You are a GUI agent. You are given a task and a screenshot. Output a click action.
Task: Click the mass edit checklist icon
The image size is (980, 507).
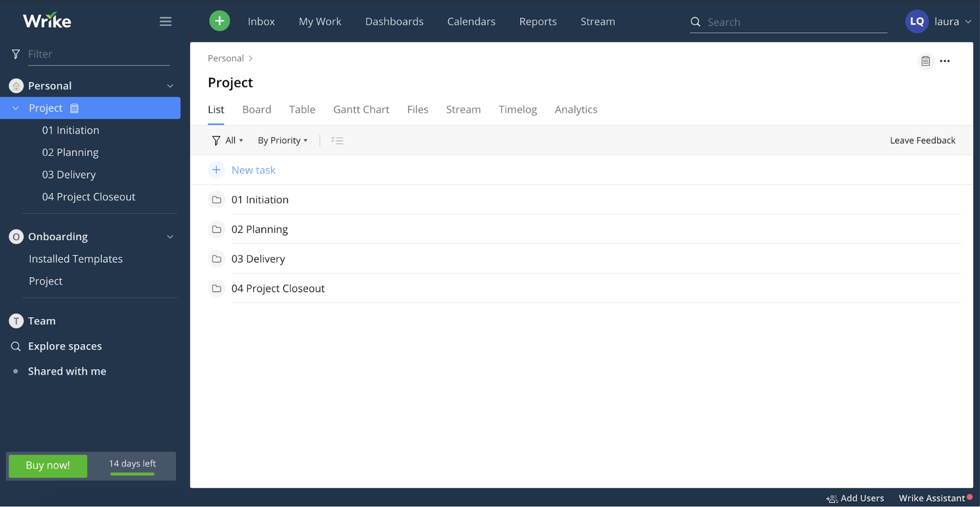[337, 141]
